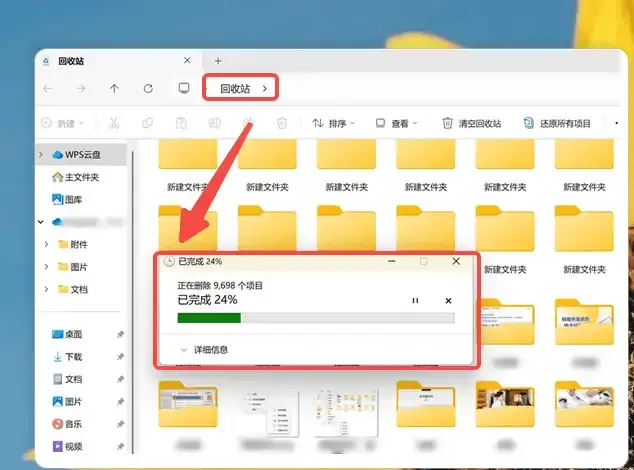Cancel the delete operation with X

pos(448,301)
